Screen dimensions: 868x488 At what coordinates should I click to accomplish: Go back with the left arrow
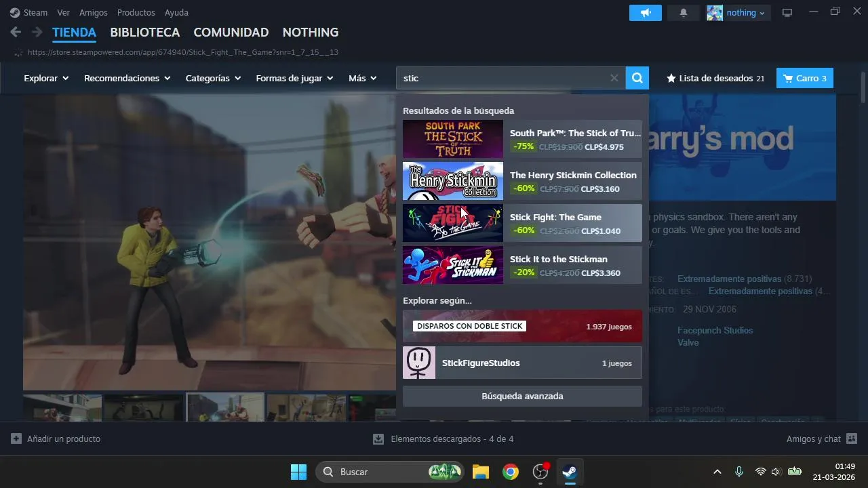pos(16,32)
